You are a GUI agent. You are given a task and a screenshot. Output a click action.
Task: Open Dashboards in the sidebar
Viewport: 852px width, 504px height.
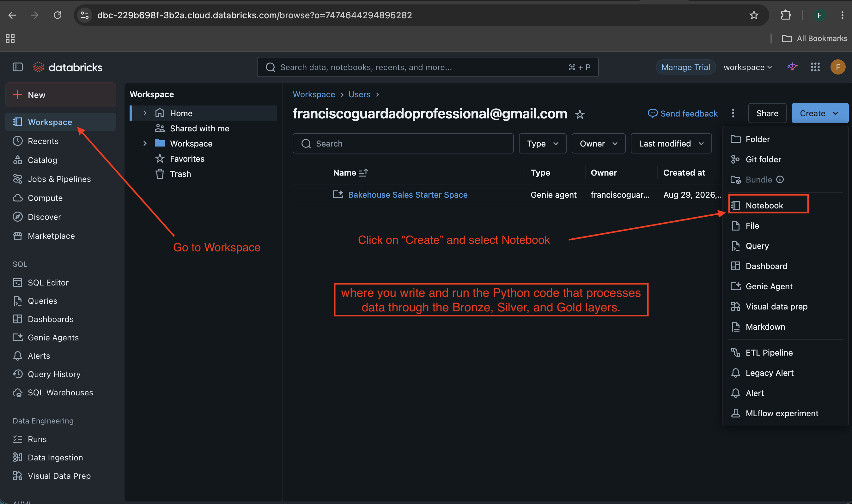(x=61, y=319)
